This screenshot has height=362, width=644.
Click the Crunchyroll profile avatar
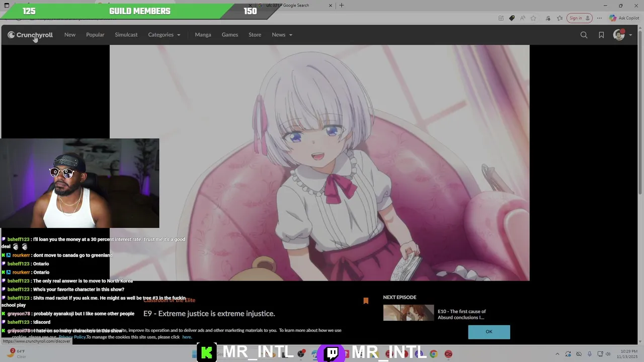(x=619, y=35)
